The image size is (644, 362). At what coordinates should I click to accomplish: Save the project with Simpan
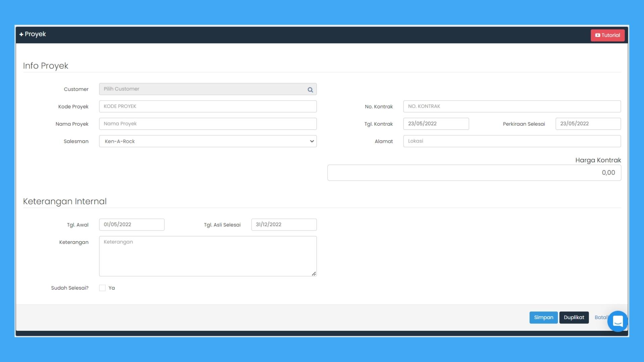point(543,318)
